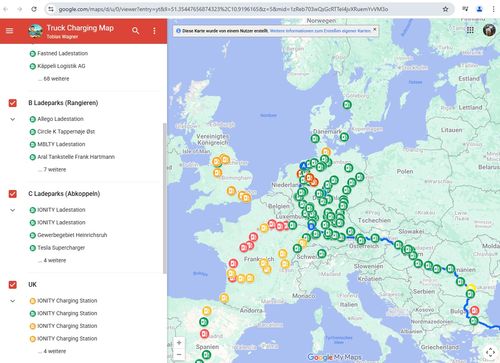The height and width of the screenshot is (363, 500).
Task: Click the Google account avatar on the map
Action: [x=489, y=30]
